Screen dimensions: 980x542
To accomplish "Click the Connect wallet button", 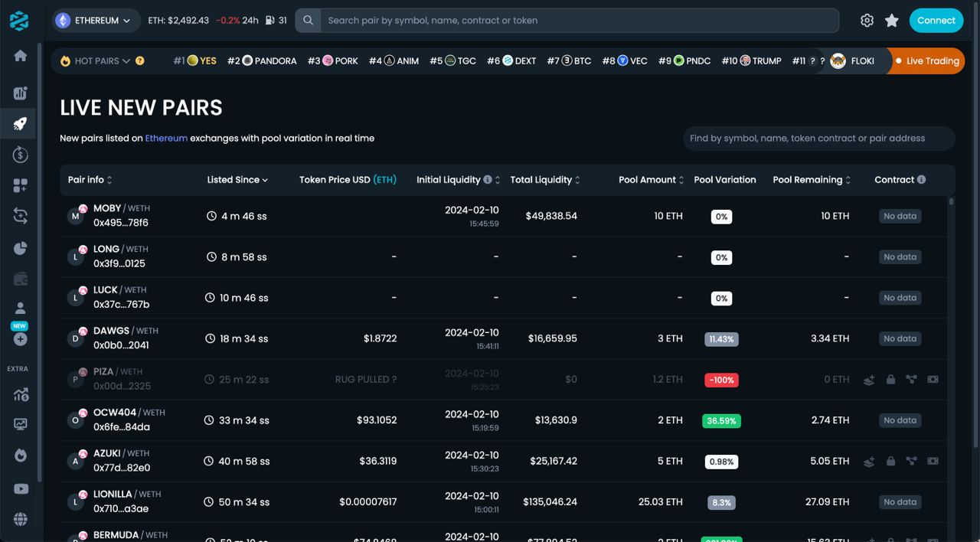I will pyautogui.click(x=936, y=21).
